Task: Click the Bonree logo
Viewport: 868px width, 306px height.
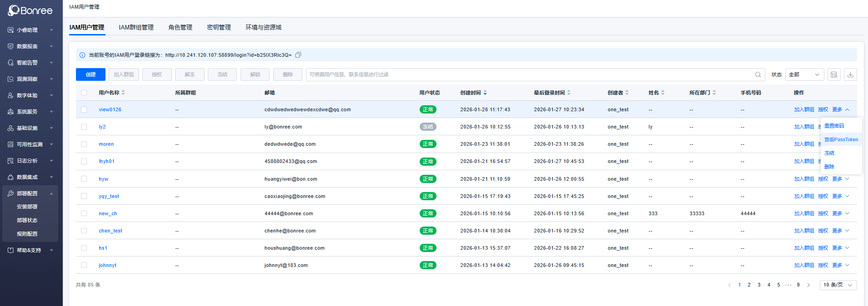Action: click(30, 10)
